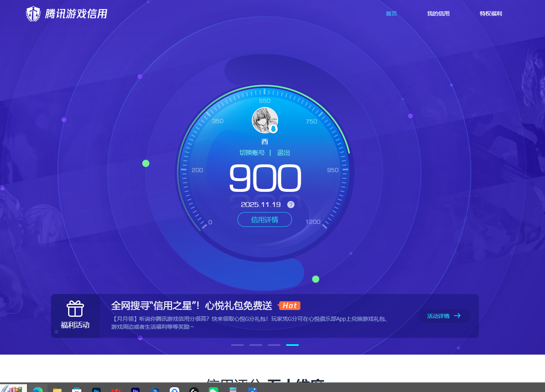Open the 特权福利 page
This screenshot has height=392, width=545.
point(491,13)
